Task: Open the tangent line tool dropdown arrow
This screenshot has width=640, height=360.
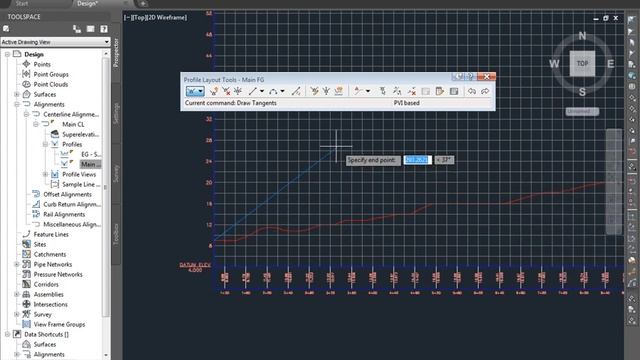Action: (x=262, y=91)
